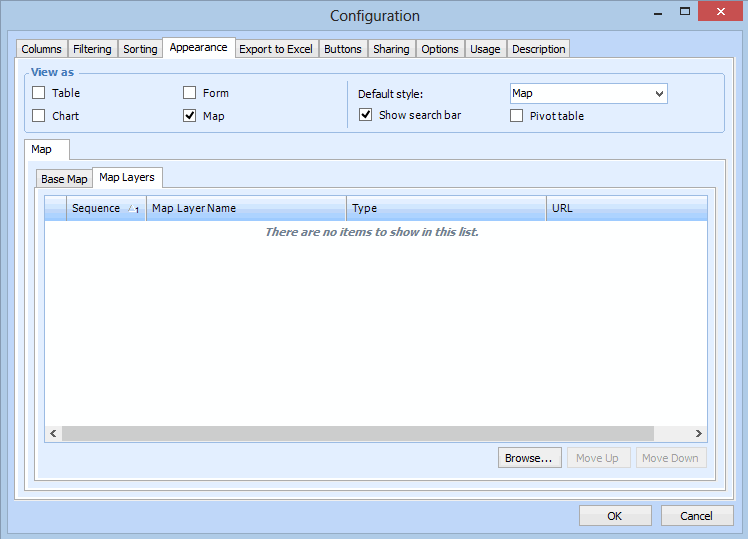Click the horizontal scrollbar left arrow

click(53, 433)
